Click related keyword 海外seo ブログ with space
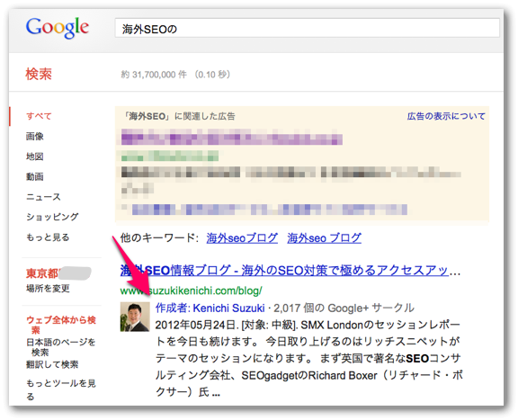This screenshot has height=420, width=518. [x=324, y=238]
